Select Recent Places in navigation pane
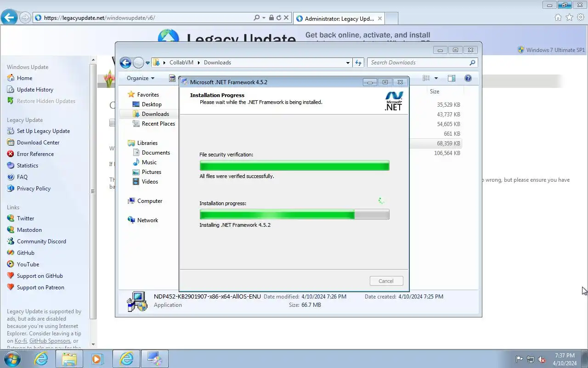 [x=158, y=124]
